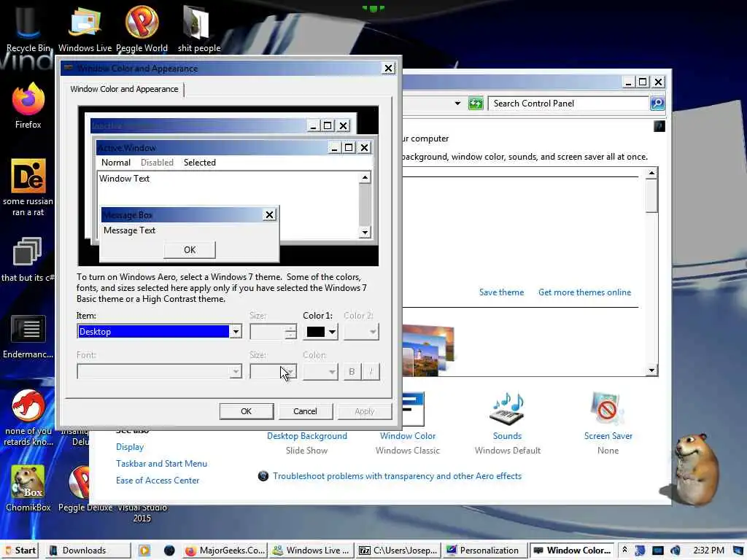
Task: Open the red dragon 'none of you' icon
Action: click(28, 417)
